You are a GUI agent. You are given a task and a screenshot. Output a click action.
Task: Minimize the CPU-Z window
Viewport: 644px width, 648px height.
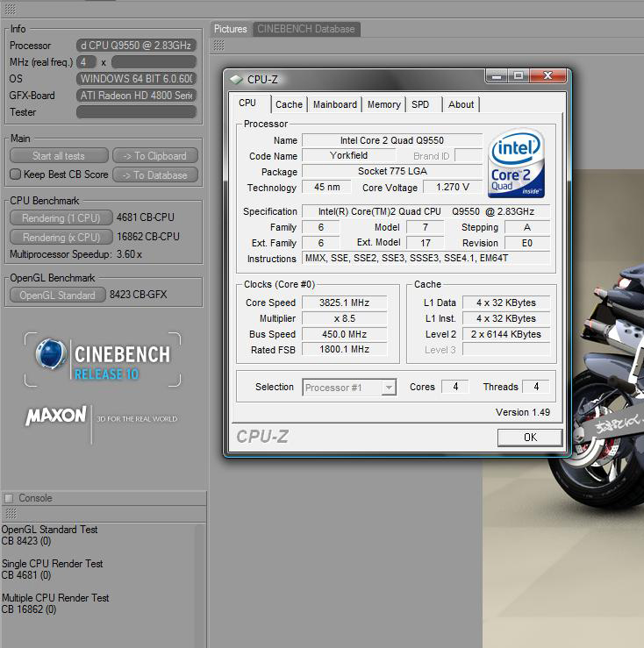[x=497, y=76]
